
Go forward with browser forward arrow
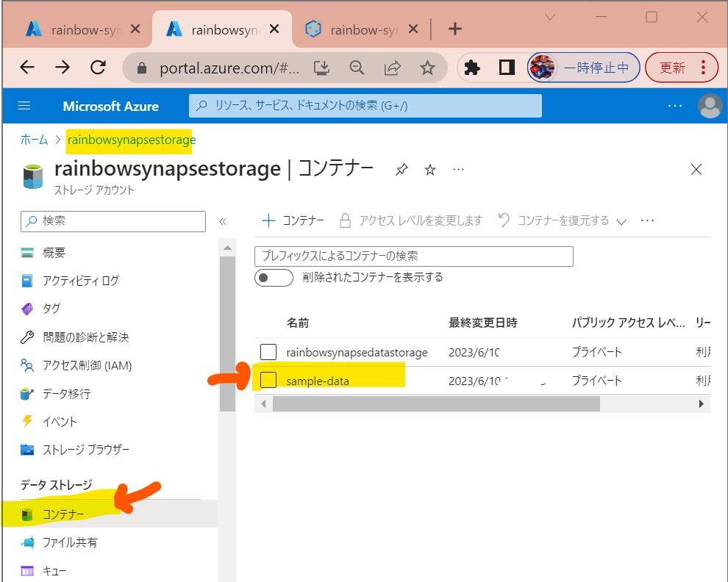63,68
